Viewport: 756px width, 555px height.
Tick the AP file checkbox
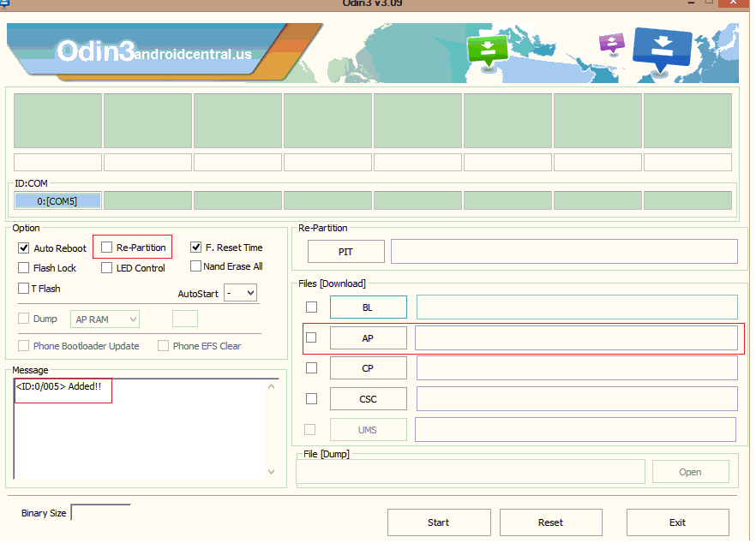311,337
